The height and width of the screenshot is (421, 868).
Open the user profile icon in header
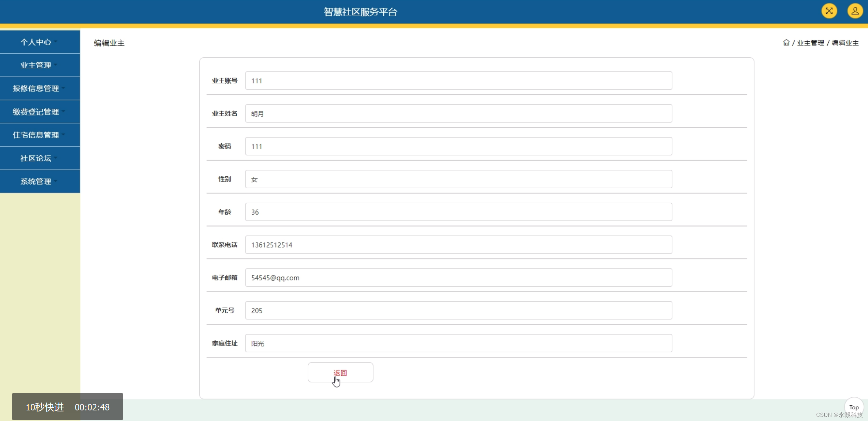click(x=855, y=11)
